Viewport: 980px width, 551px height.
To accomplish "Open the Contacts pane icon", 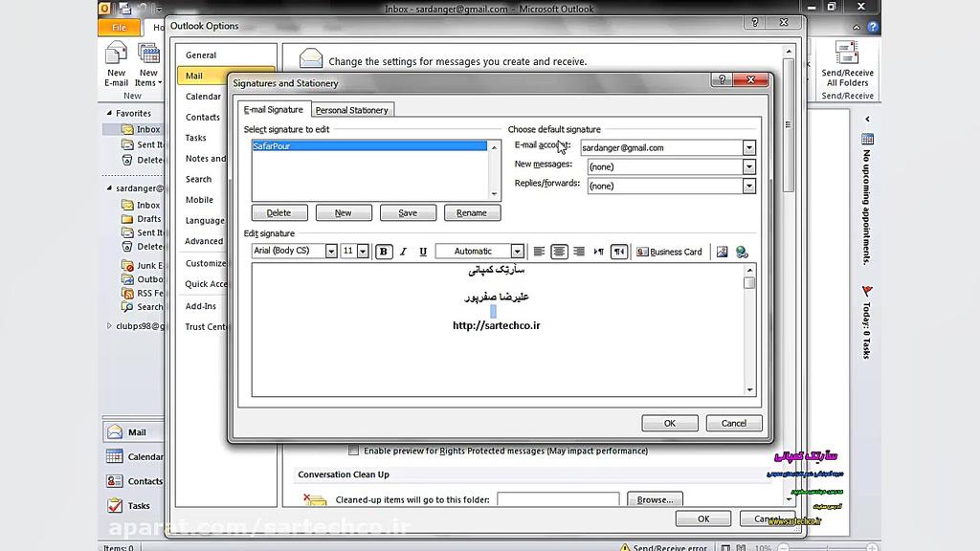I will click(x=136, y=481).
